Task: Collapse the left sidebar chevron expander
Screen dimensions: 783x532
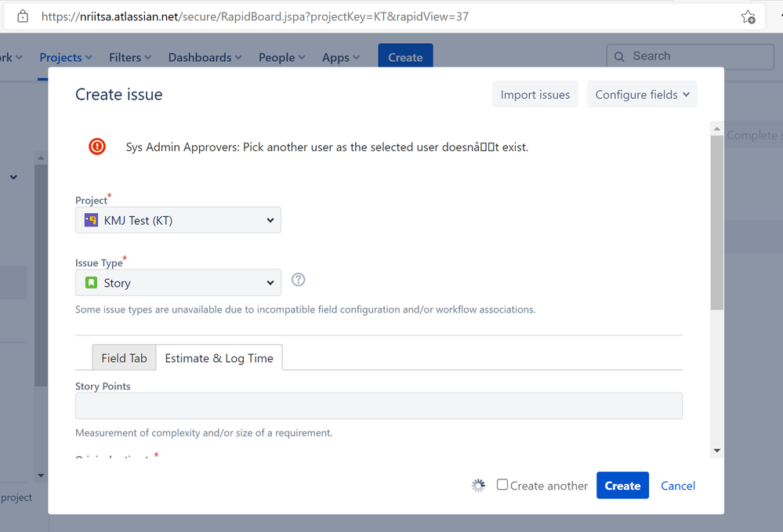Action: (x=13, y=177)
